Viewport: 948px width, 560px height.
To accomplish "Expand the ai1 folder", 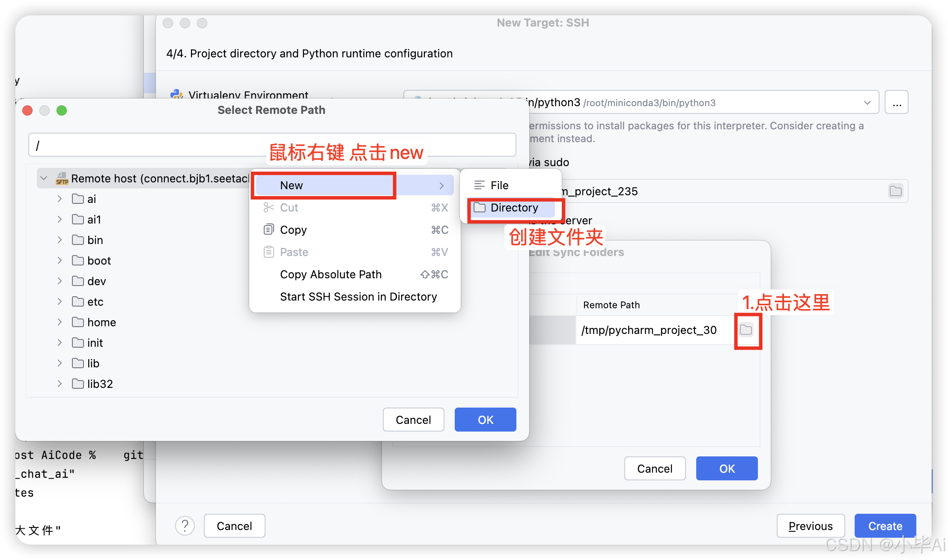I will click(x=60, y=220).
